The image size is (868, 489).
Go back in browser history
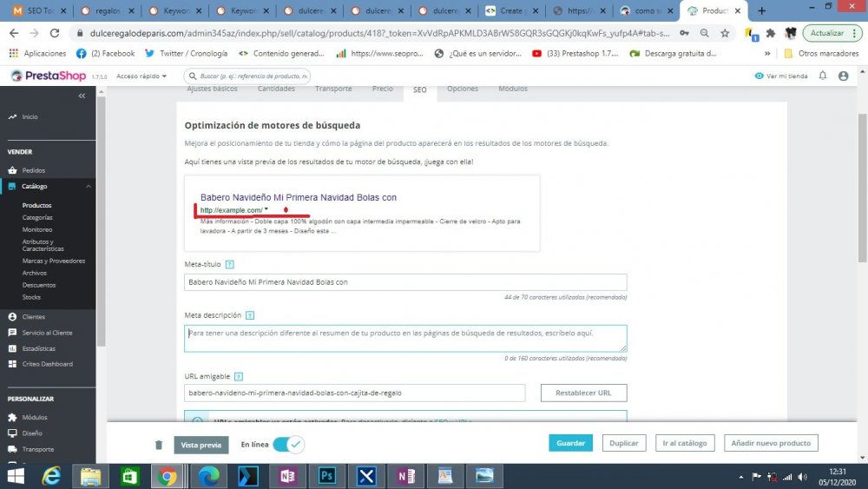14,33
